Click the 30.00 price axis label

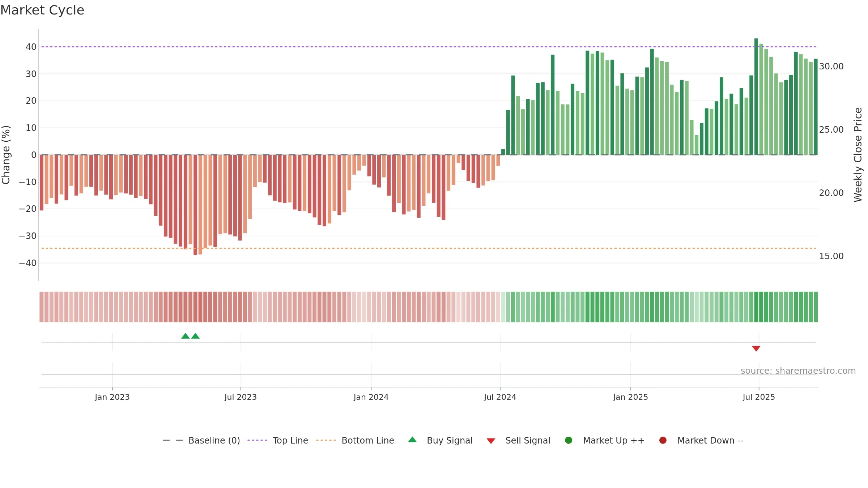831,67
